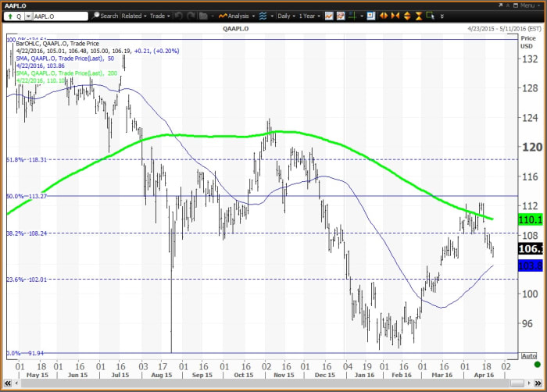The width and height of the screenshot is (547, 392).
Task: Click the SMA 200 green legend label
Action: (66, 73)
